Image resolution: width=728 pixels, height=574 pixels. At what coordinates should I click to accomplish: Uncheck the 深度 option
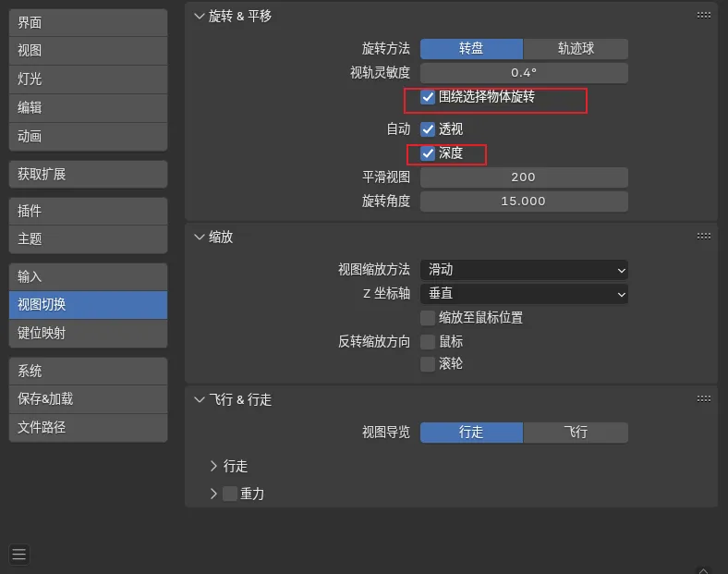pos(428,153)
